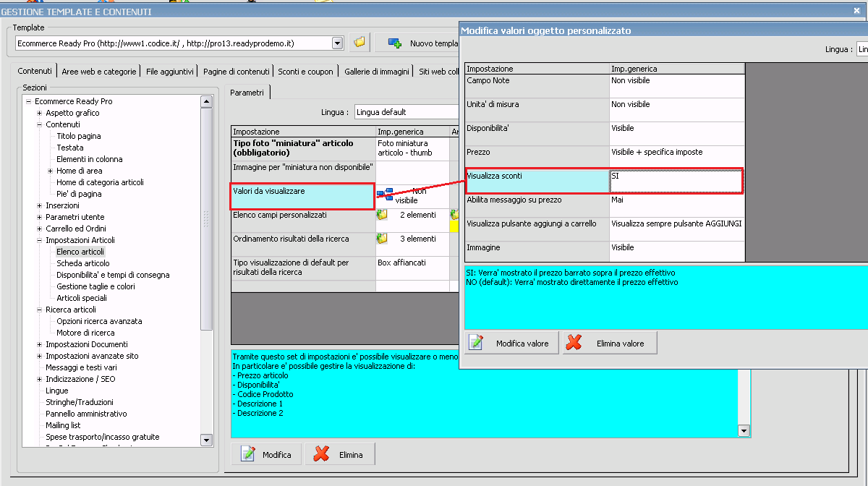Viewport: 868px width, 486px height.
Task: Click the Modifica valore button
Action: coord(512,343)
